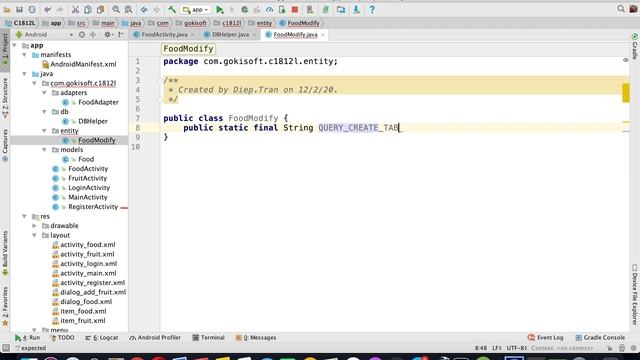Click collapse-all icon in Project panel
The height and width of the screenshot is (360, 640).
click(x=93, y=35)
